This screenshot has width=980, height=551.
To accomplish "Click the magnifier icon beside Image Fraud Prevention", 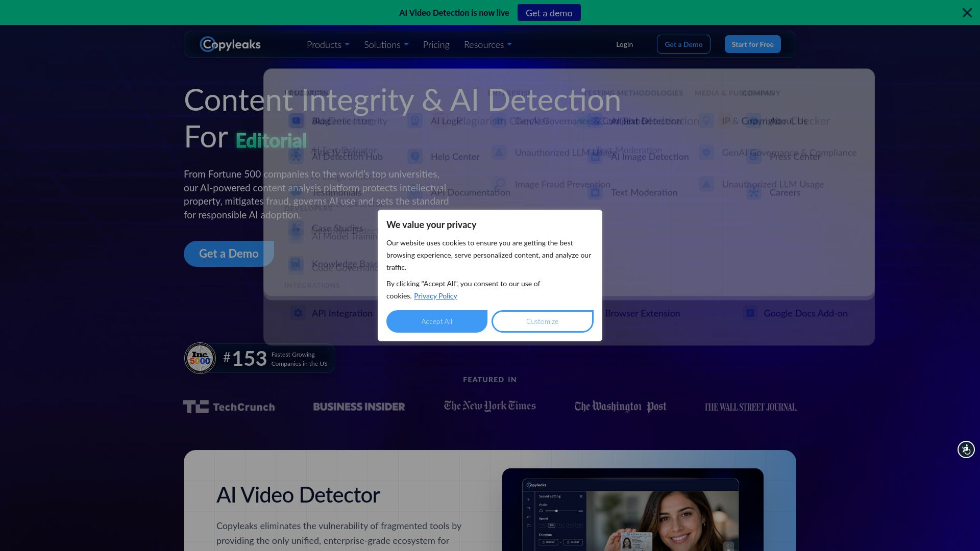I will [499, 184].
